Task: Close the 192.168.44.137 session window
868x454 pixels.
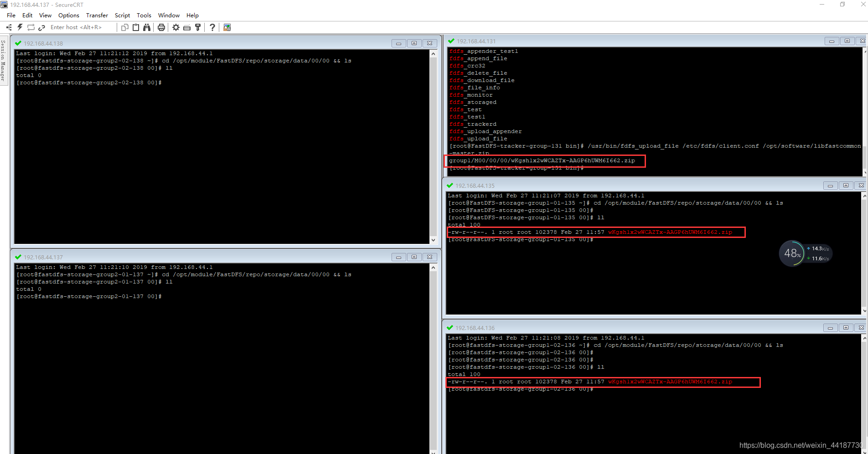Action: click(429, 257)
